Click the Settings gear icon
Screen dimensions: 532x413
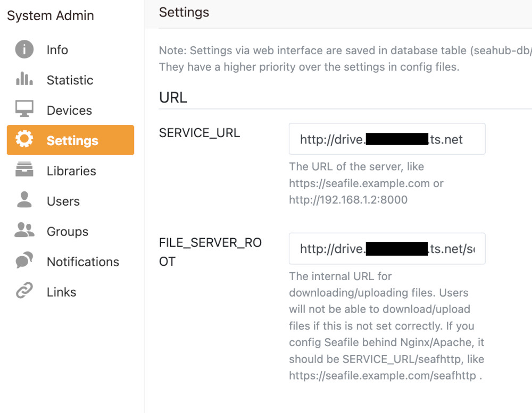(24, 140)
